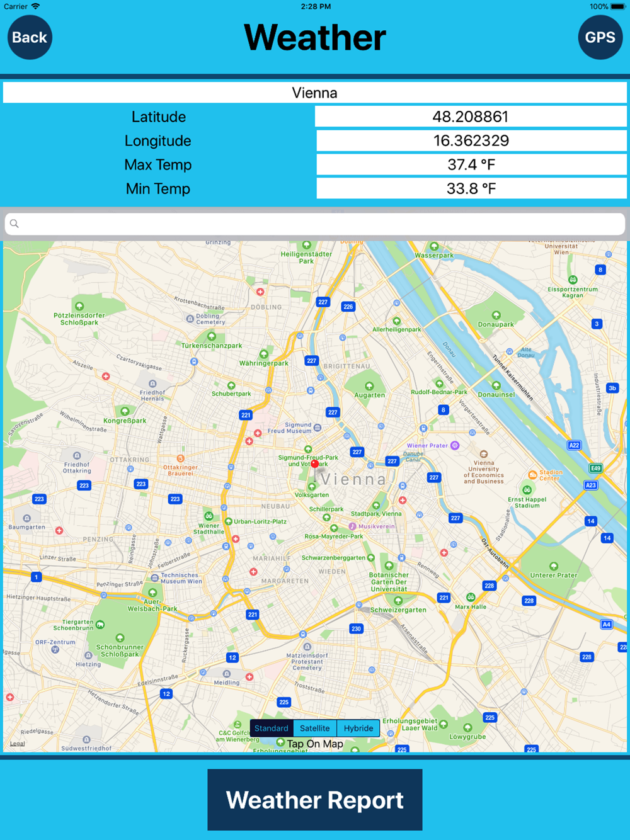Tap the Tiergarten Schoenbrunn marker icon
Image resolution: width=630 pixels, height=840 pixels.
tap(100, 625)
